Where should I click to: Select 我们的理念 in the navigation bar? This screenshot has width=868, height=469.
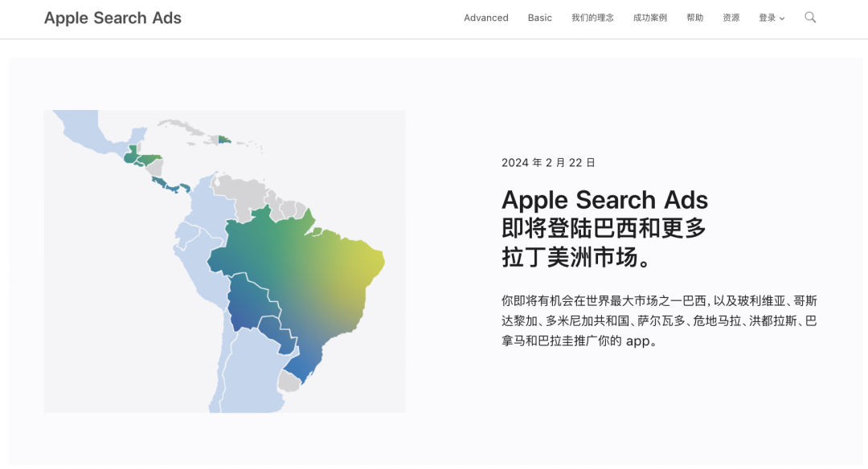[x=592, y=18]
